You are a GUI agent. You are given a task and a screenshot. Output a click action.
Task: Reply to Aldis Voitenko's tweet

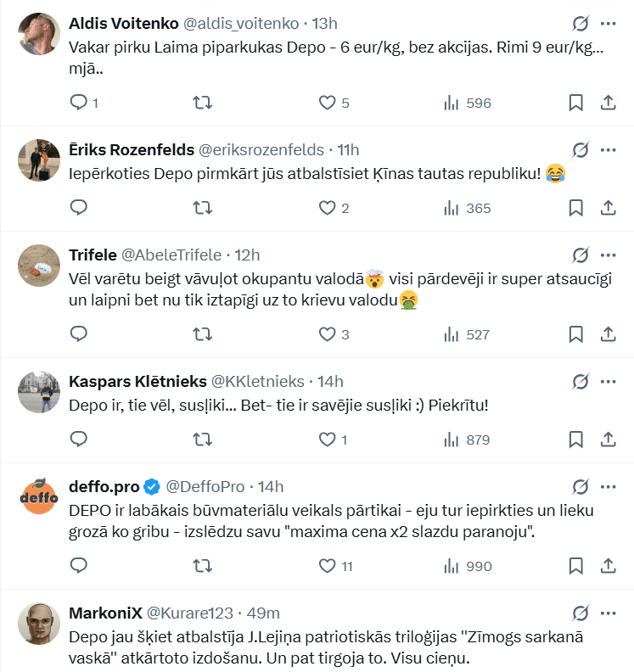79,103
